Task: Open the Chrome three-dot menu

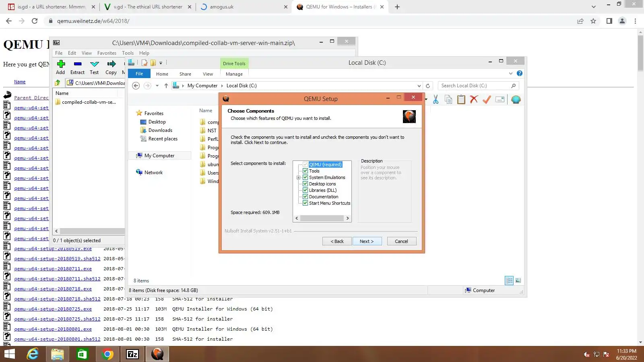Action: click(x=636, y=21)
